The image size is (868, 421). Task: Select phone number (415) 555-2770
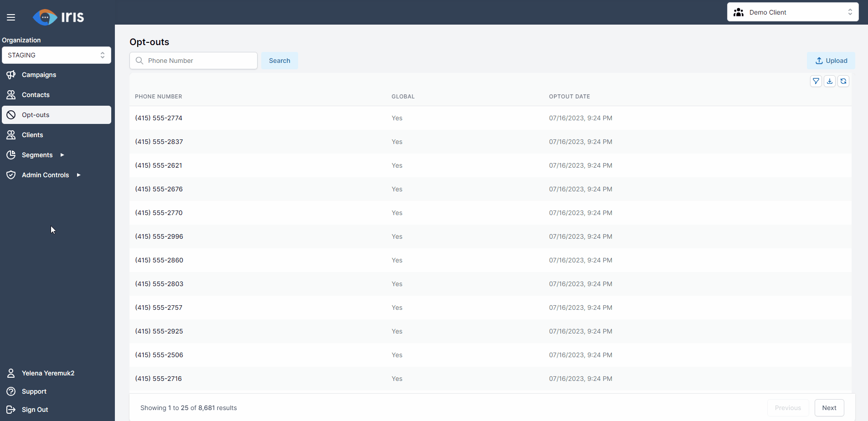coord(159,213)
